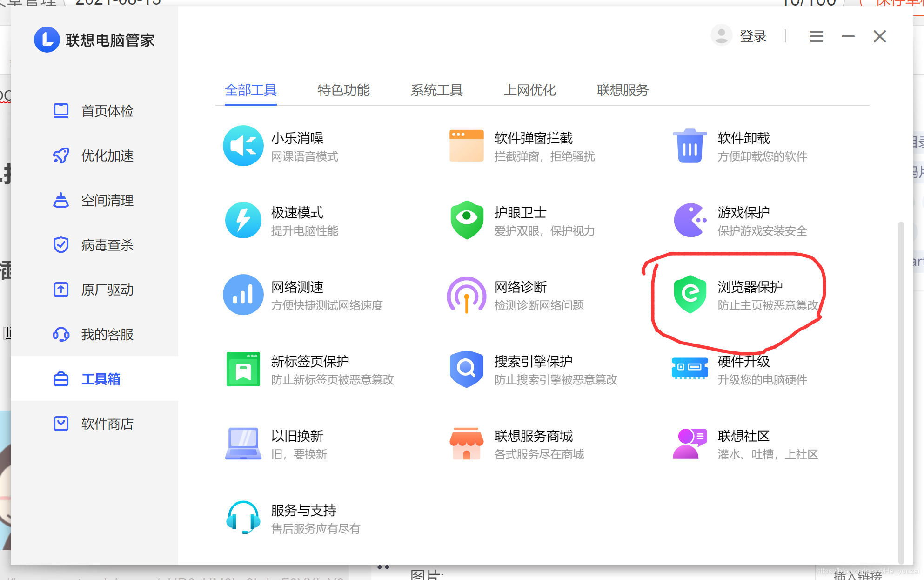
Task: Open 网络诊断 network diagnosis icon
Action: tap(467, 295)
